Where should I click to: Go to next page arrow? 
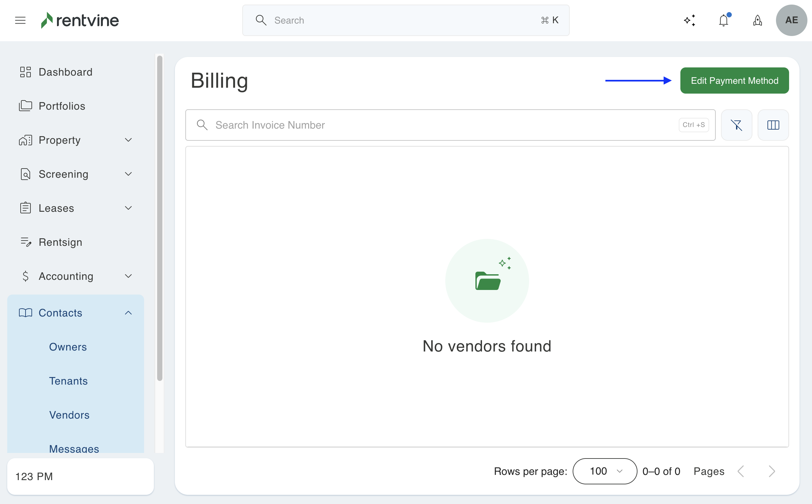(772, 471)
